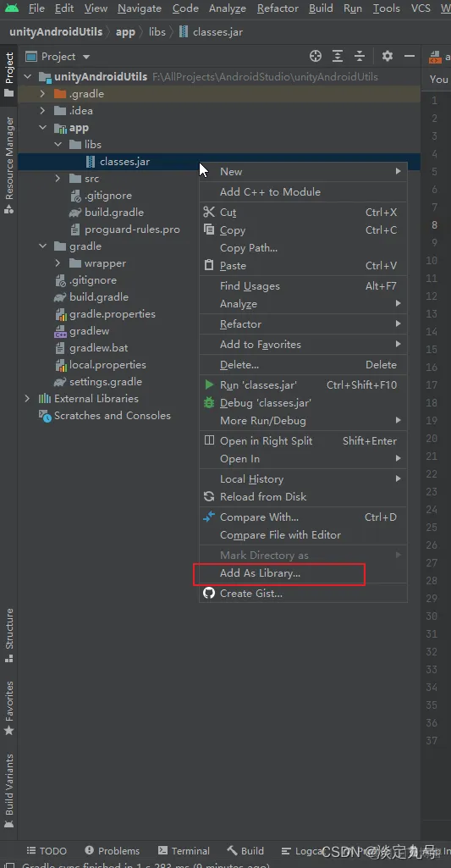Open the Favorites sidebar tab

[8, 708]
